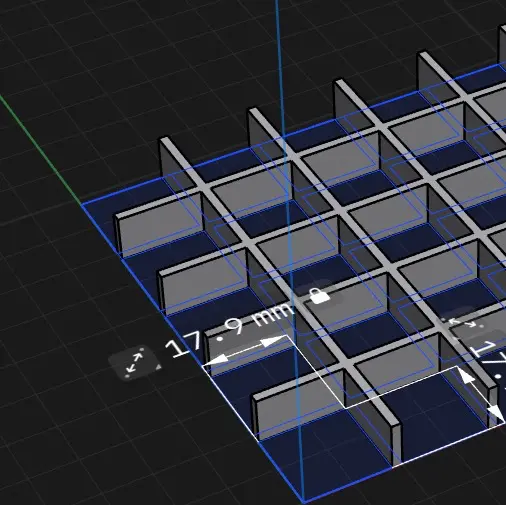
Task: Grab the right arrowhead of the 17.9 mm dimension
Action: click(x=273, y=341)
